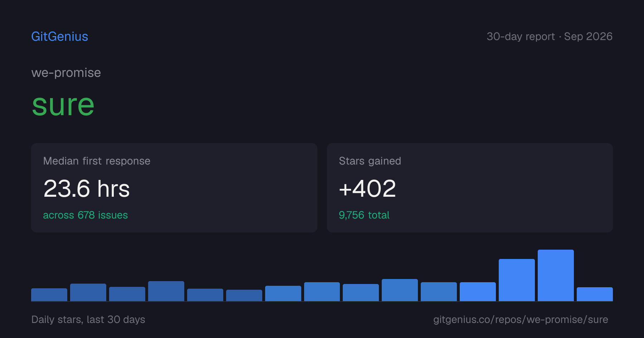Click the tenth bar in the chart
Viewport: 644px width, 338px height.
400,290
